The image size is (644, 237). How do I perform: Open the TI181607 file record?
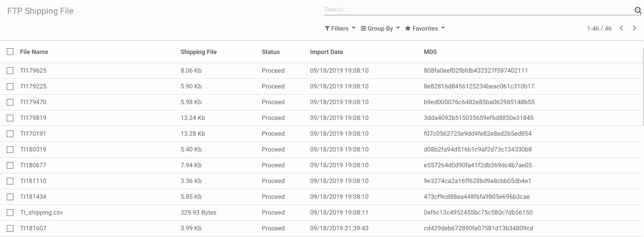coord(33,228)
